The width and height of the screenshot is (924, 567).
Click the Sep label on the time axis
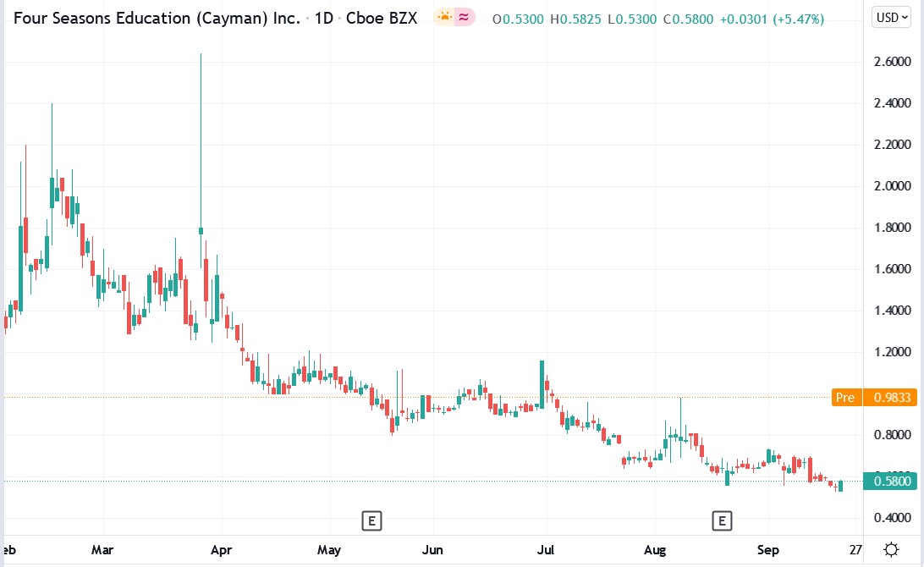pos(767,550)
